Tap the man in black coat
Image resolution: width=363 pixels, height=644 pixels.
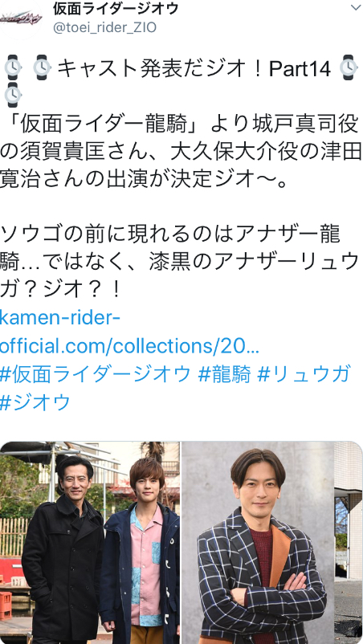coord(63,550)
